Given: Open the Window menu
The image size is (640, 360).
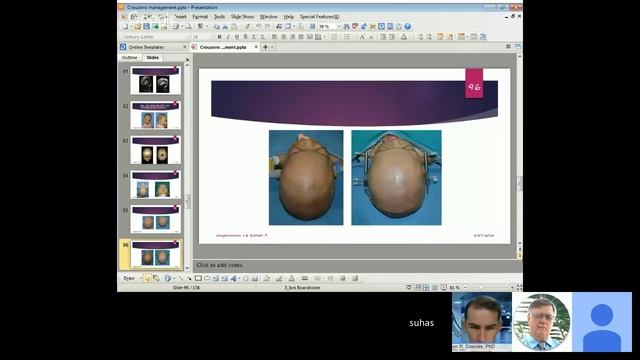Looking at the screenshot, I should tap(269, 17).
